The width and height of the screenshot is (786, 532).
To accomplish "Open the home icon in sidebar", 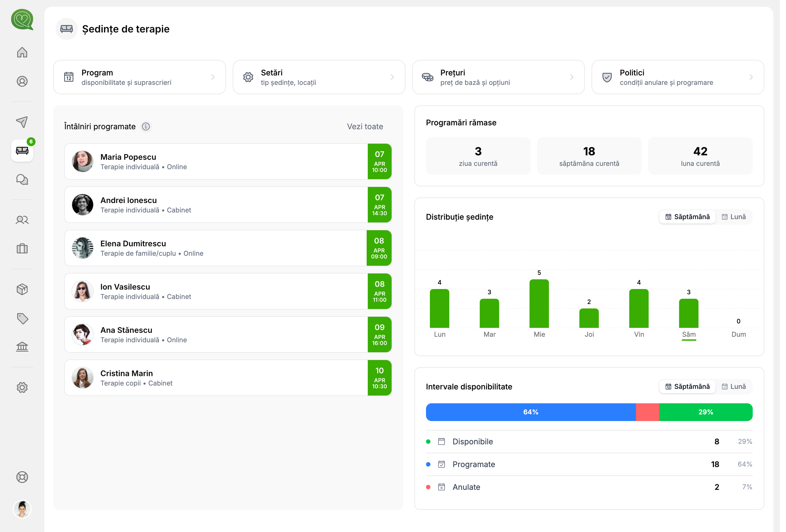I will click(22, 52).
